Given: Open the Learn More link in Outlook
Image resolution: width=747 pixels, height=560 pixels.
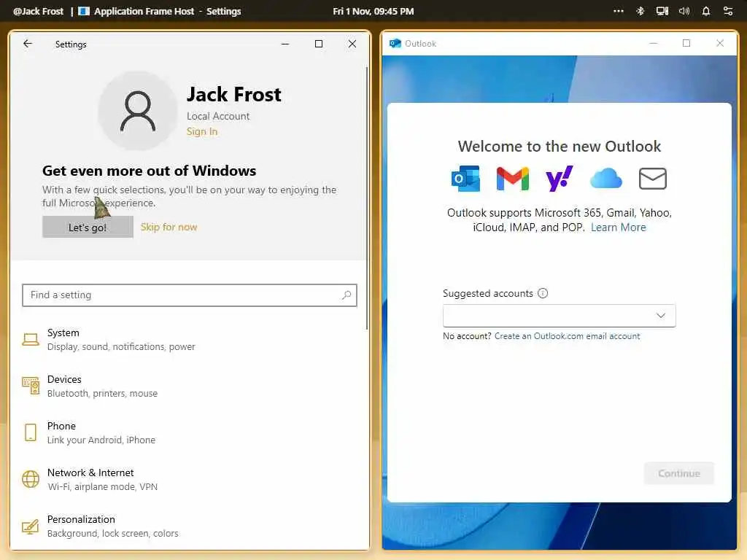Looking at the screenshot, I should tap(619, 227).
